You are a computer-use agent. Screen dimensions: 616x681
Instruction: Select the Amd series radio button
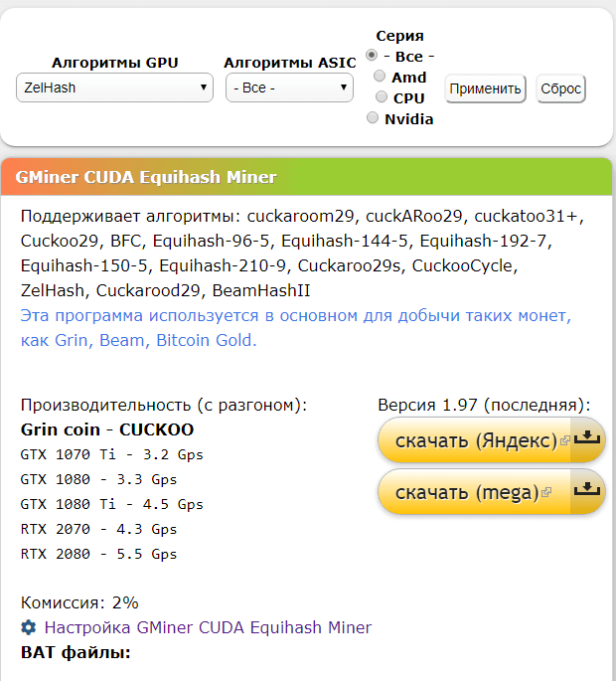click(380, 76)
